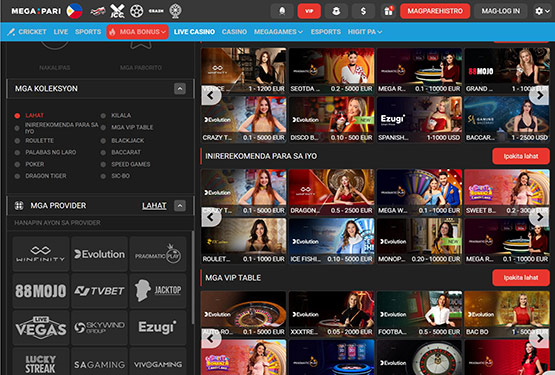Filter by Skywind Group provider

(99, 328)
